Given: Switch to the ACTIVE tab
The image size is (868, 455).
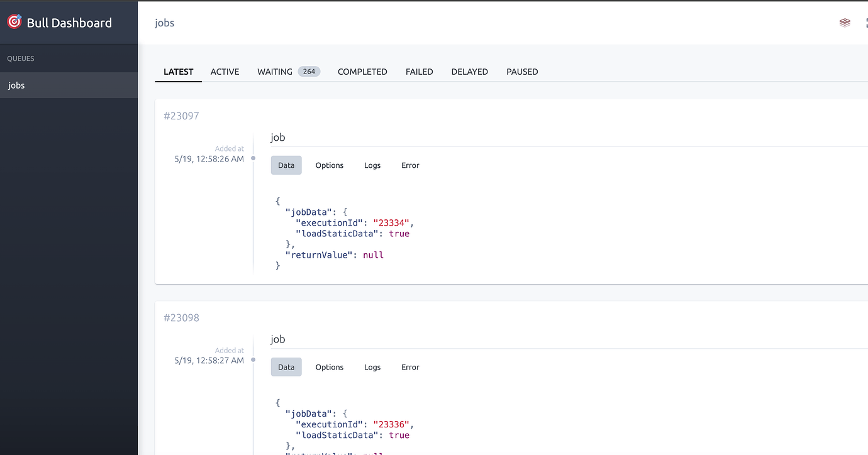Looking at the screenshot, I should [225, 72].
